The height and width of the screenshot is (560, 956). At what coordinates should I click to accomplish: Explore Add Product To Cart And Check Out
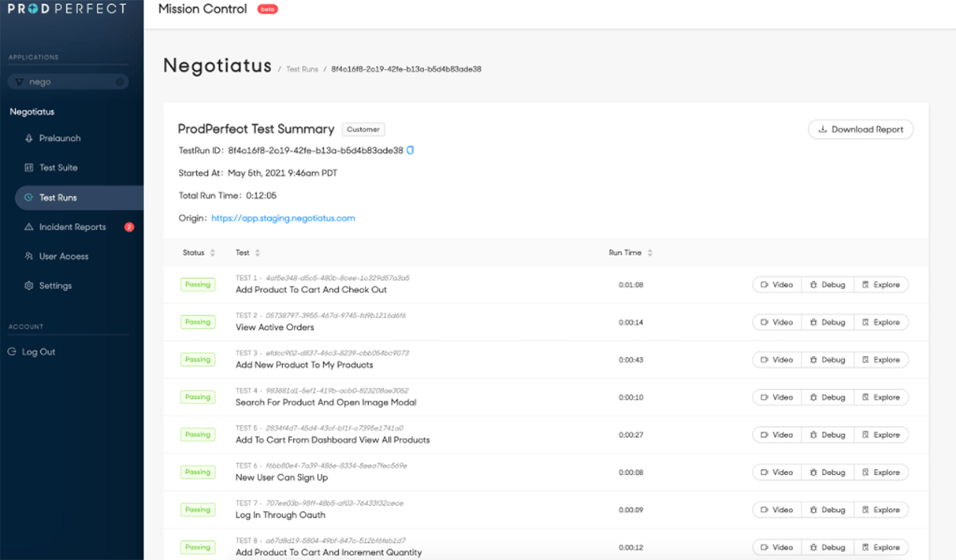[x=880, y=285]
